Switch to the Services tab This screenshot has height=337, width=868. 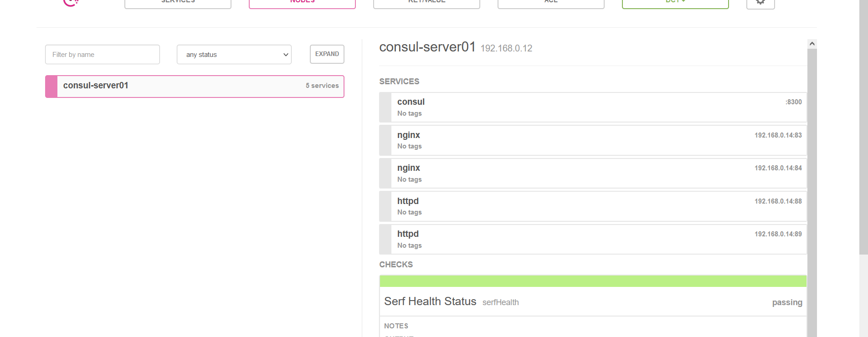178,3
